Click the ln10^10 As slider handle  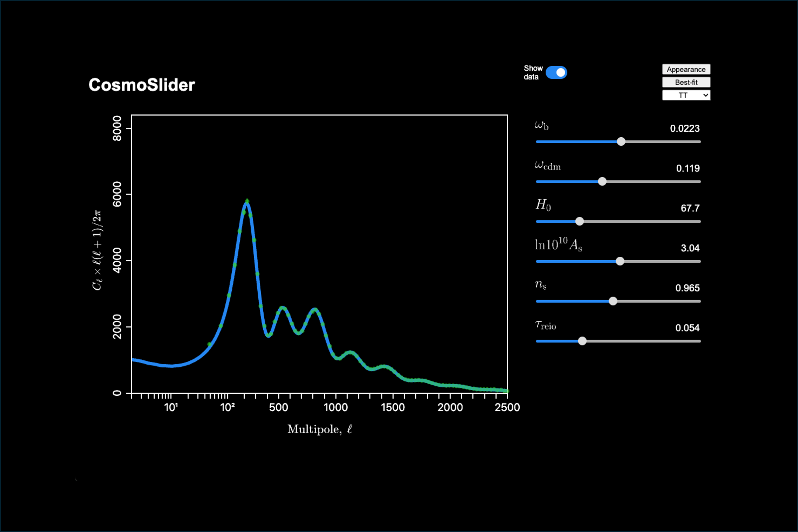(620, 261)
